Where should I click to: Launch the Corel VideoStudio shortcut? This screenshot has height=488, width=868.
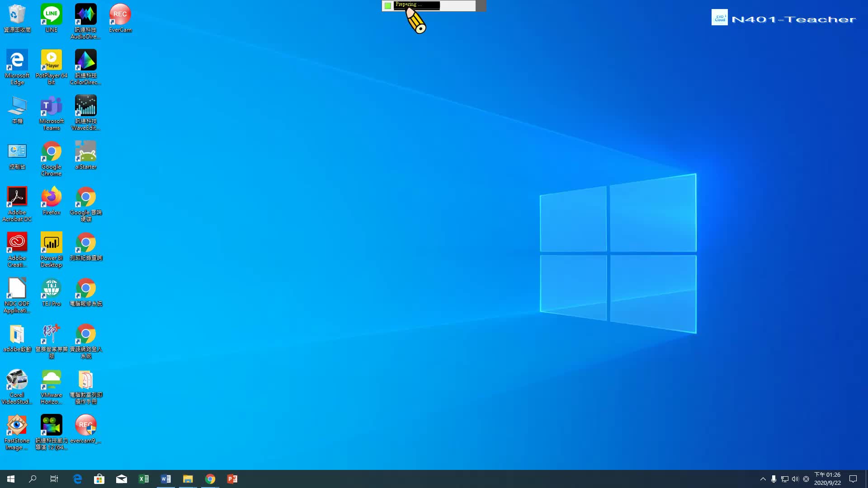(17, 386)
